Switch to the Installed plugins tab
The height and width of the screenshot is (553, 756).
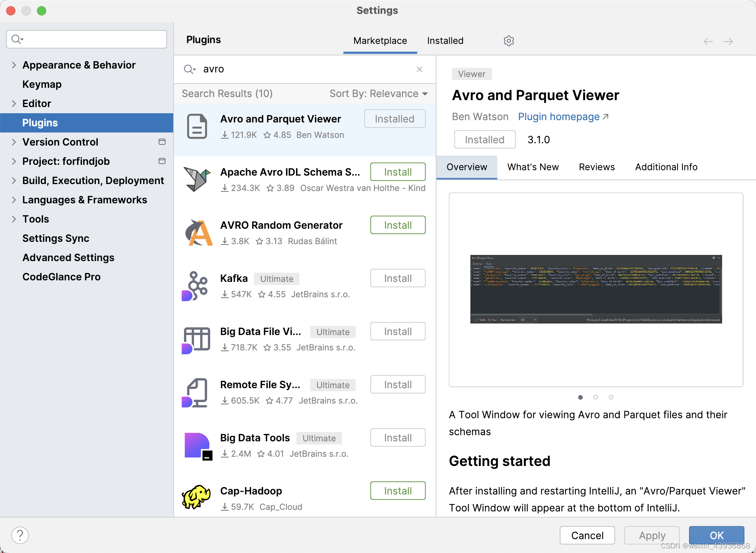[445, 41]
